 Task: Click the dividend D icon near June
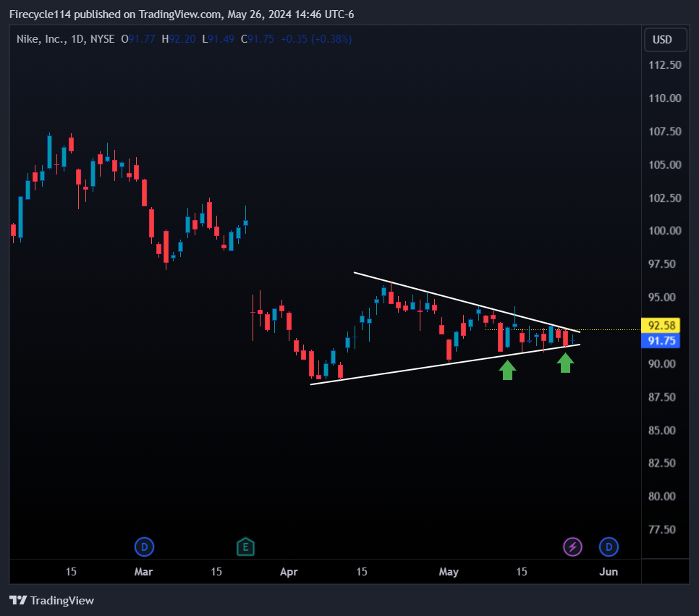click(x=609, y=547)
